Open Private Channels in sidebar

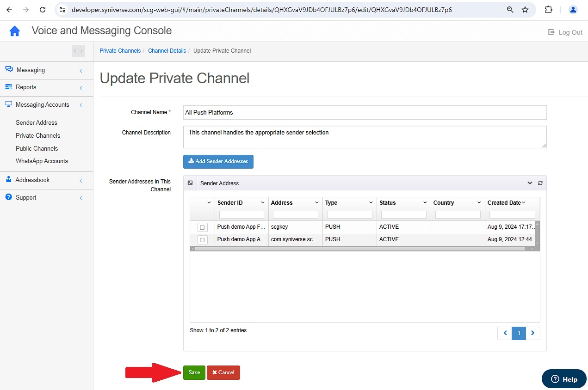[38, 135]
